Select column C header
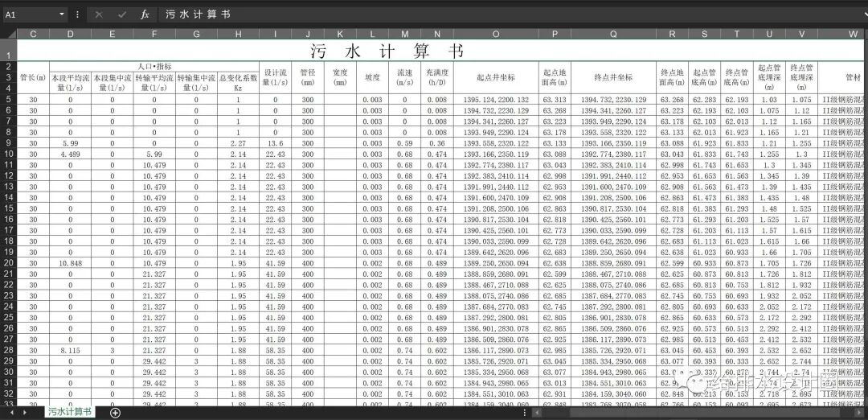 (x=33, y=34)
